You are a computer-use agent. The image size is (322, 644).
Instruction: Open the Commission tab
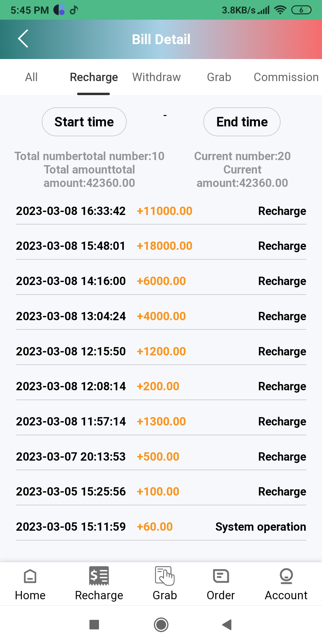coord(286,77)
